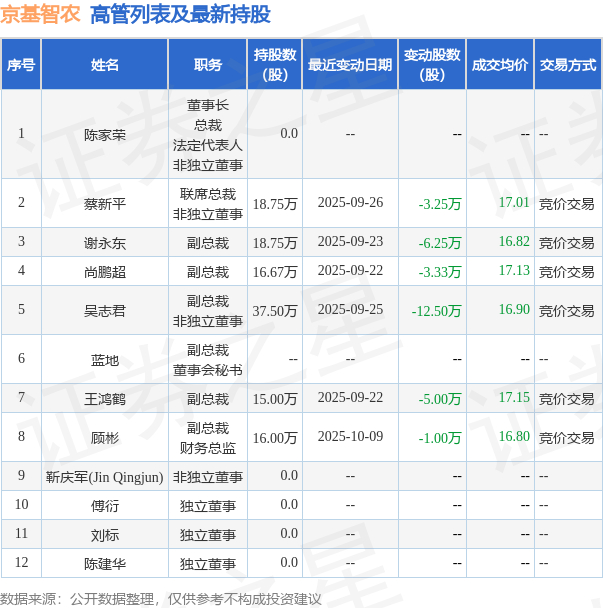
Task: Select the name 靳庆军(Jin Qingjun)
Action: (105, 477)
